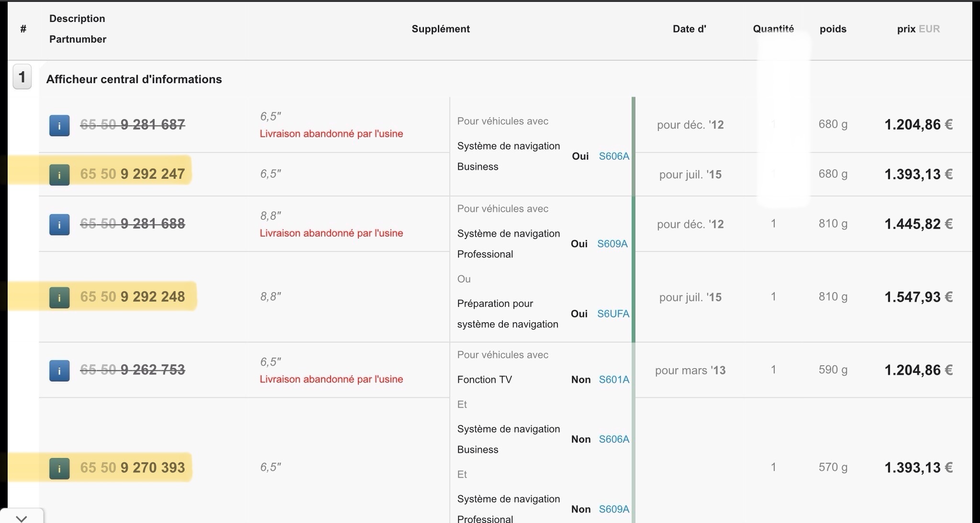
Task: Click info icon for part 9 270 393
Action: [59, 469]
